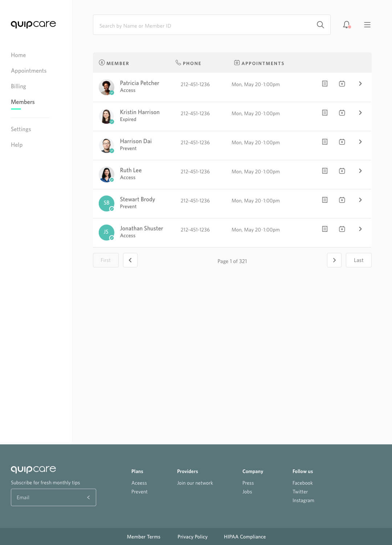Click Ruth Lee's avatar photo
The width and height of the screenshot is (392, 545).
(106, 174)
